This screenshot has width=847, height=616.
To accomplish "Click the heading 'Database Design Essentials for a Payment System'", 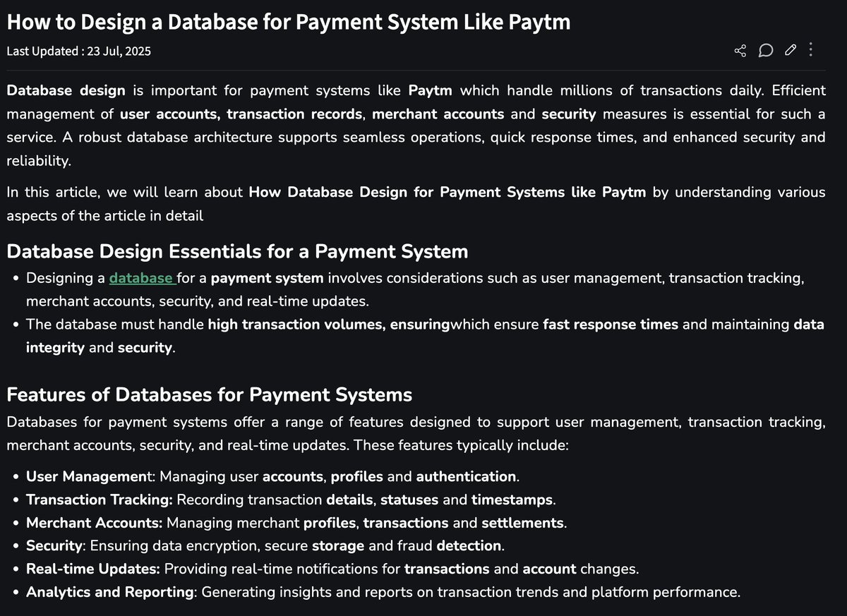I will 237,251.
